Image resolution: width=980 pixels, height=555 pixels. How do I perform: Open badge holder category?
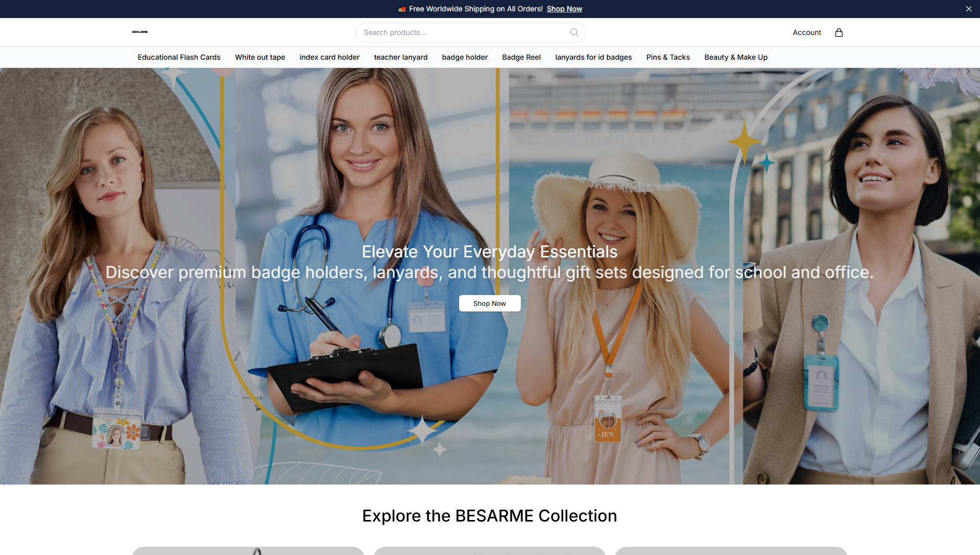coord(465,57)
